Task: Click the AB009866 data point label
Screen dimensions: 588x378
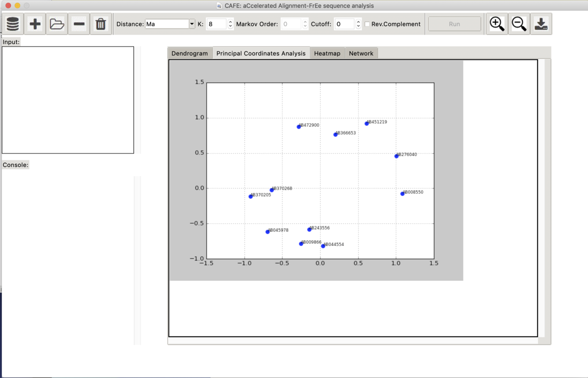Action: click(x=311, y=242)
